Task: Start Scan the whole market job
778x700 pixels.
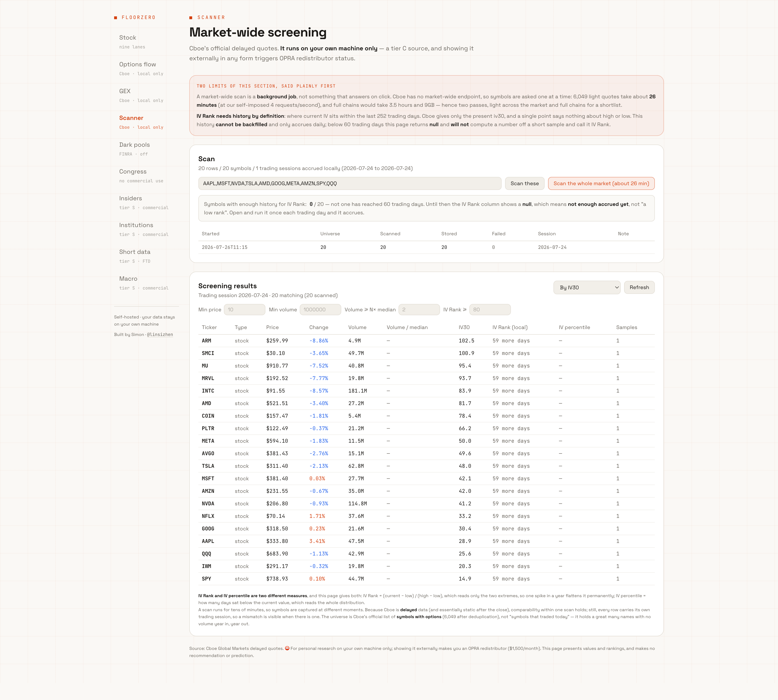Action: (x=601, y=183)
